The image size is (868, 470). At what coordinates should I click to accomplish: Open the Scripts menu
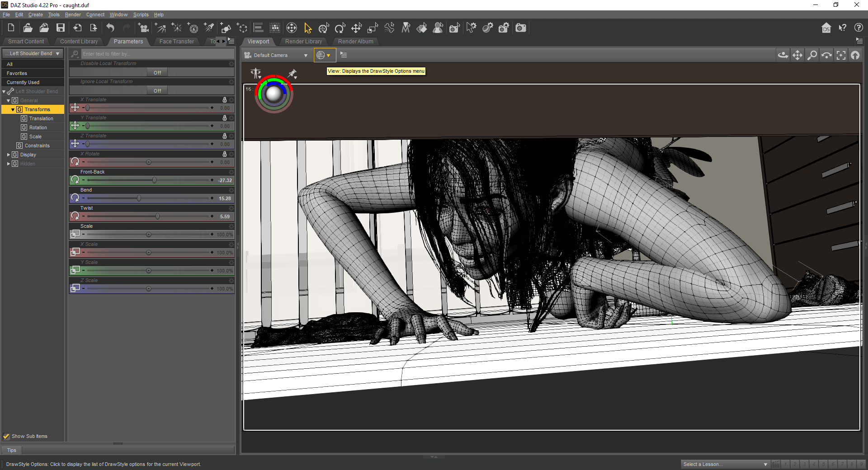tap(141, 14)
